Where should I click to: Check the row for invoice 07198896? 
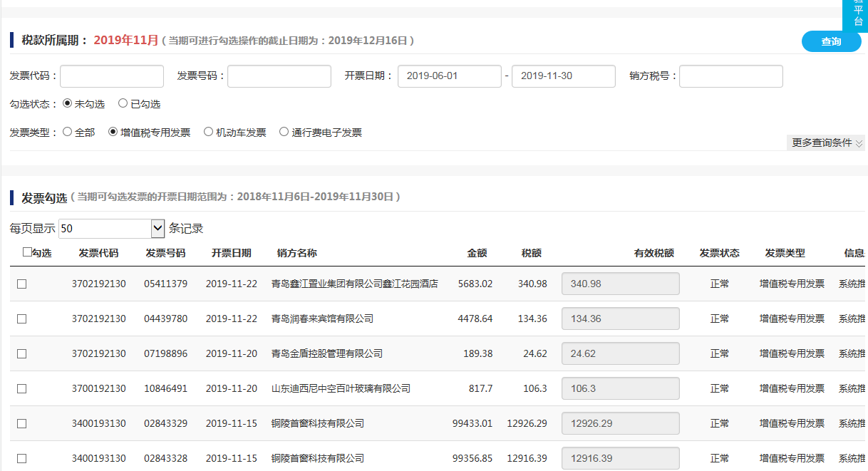21,353
